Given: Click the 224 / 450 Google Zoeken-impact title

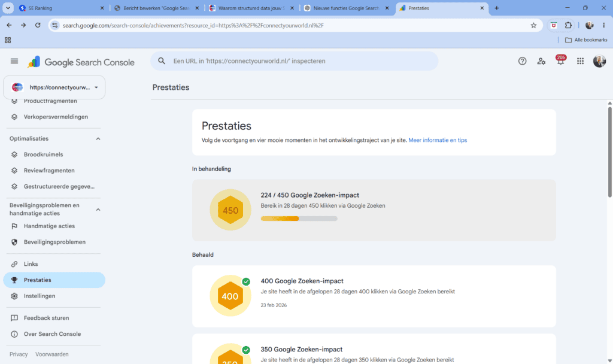Looking at the screenshot, I should pyautogui.click(x=309, y=195).
